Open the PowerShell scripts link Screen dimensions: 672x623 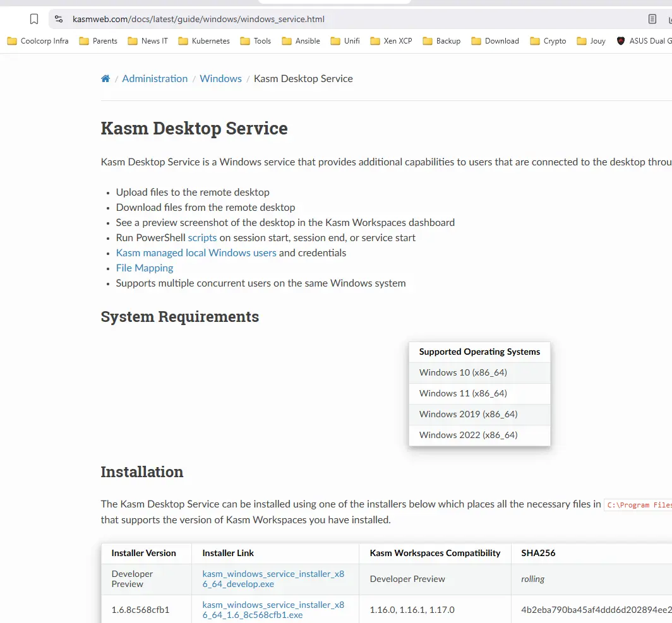202,238
